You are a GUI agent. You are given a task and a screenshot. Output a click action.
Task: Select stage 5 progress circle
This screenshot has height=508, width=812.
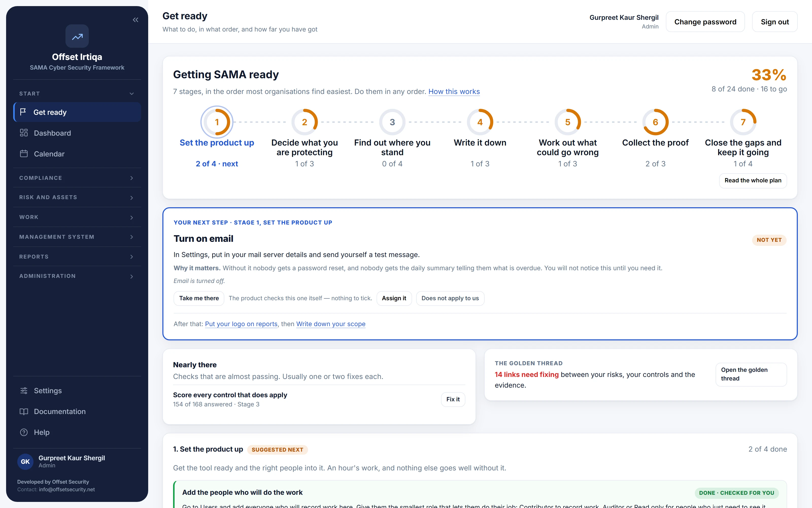[x=568, y=122]
